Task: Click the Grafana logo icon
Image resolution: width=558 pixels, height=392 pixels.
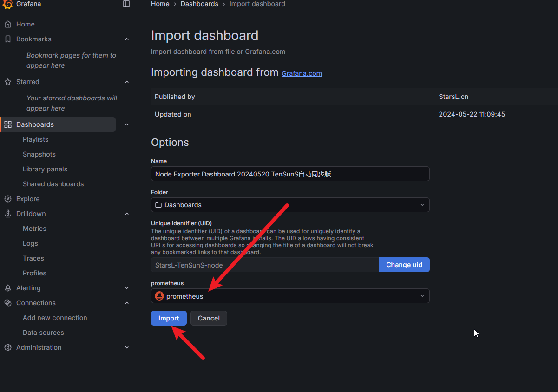Action: point(8,4)
